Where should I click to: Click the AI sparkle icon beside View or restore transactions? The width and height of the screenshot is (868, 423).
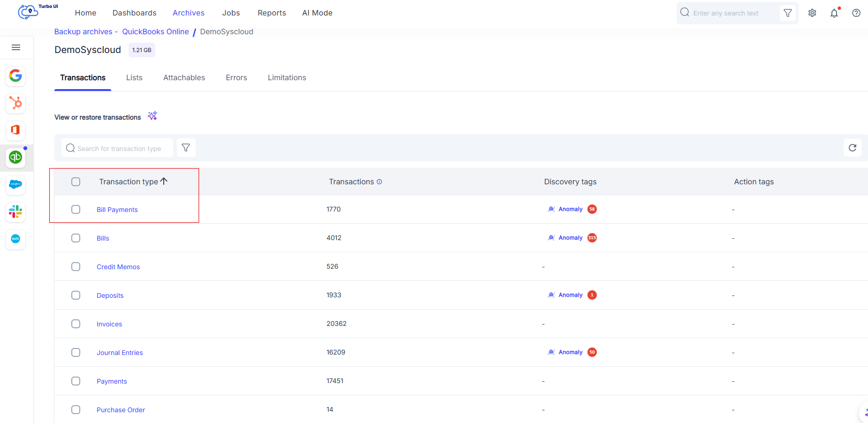click(x=152, y=116)
